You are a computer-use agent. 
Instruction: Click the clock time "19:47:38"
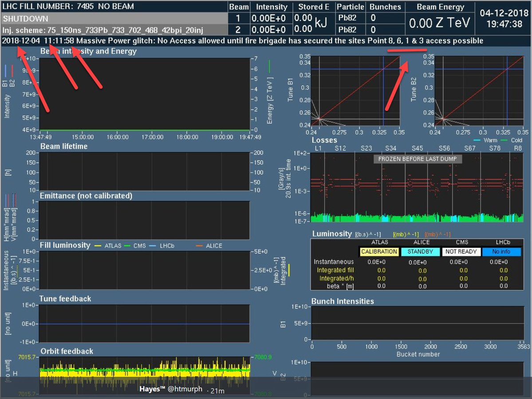(504, 24)
